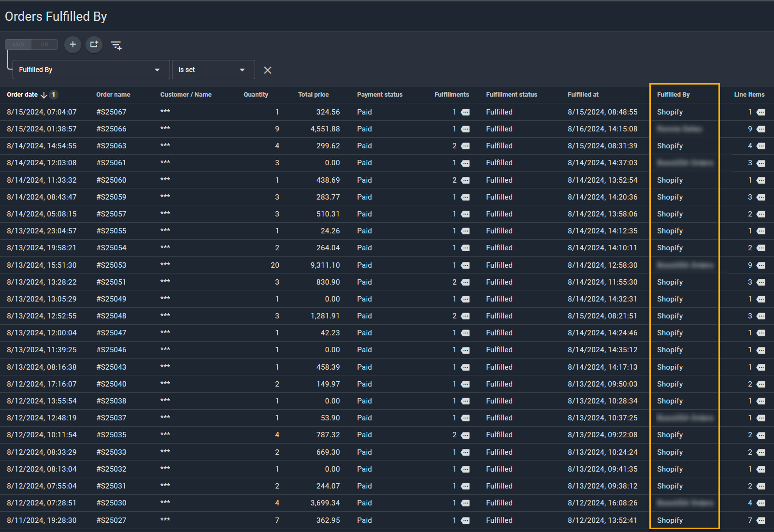This screenshot has width=774, height=532.
Task: Open fulfillments details icon for order #S25053
Action: click(x=465, y=265)
